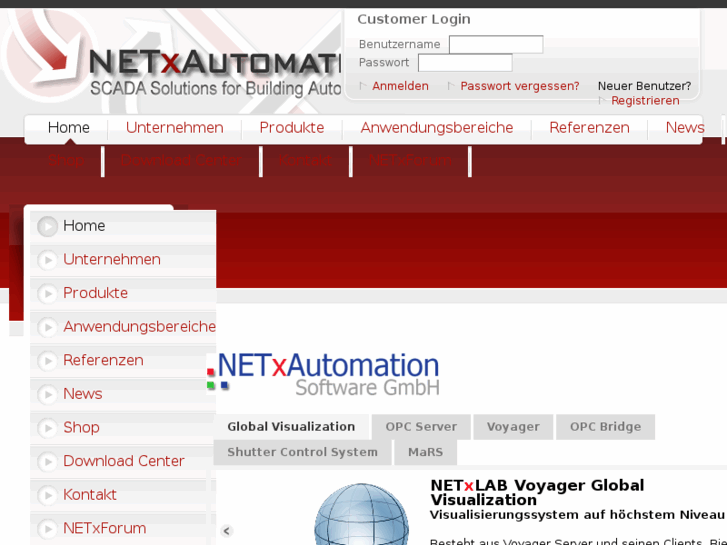Click the play icon beside sidebar Home

click(47, 226)
